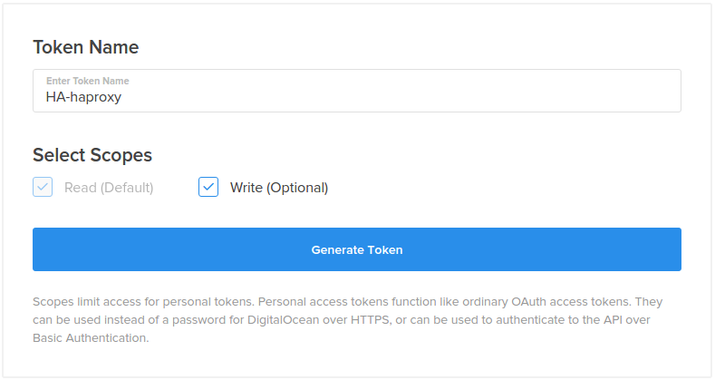
Task: Click the word DigitalOcean in the description
Action: (283, 320)
